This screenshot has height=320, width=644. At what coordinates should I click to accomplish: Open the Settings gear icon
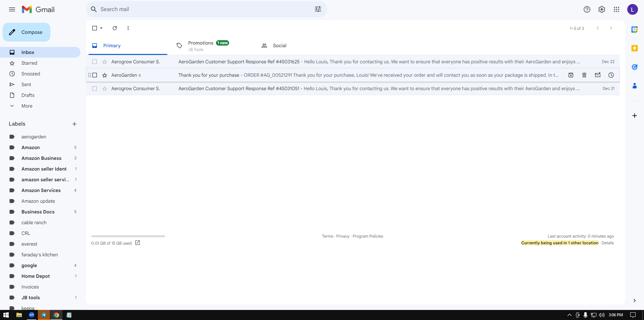click(x=602, y=9)
